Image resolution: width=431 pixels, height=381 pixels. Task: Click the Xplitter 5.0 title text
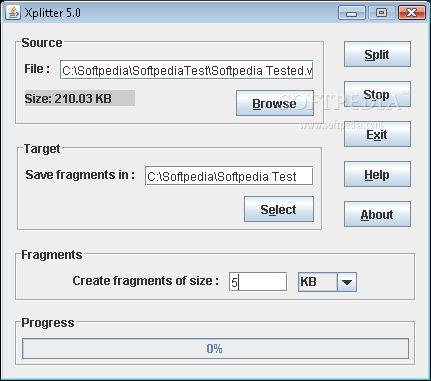(52, 13)
